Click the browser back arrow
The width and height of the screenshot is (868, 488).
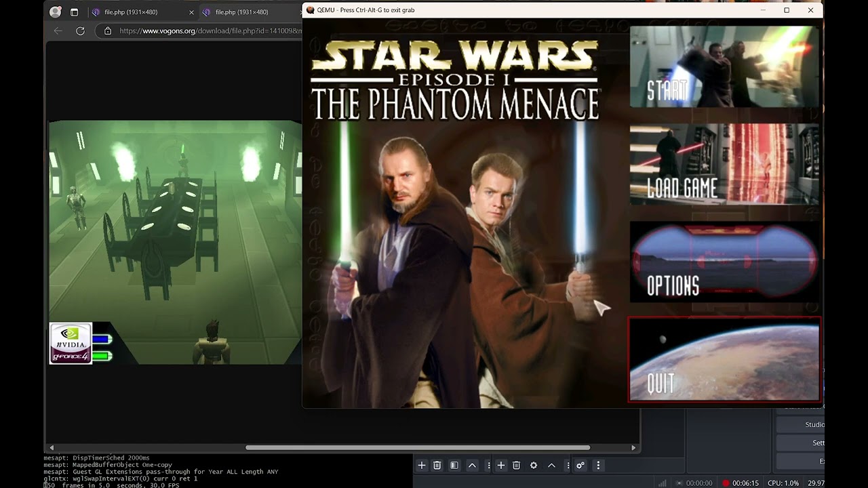coord(58,30)
